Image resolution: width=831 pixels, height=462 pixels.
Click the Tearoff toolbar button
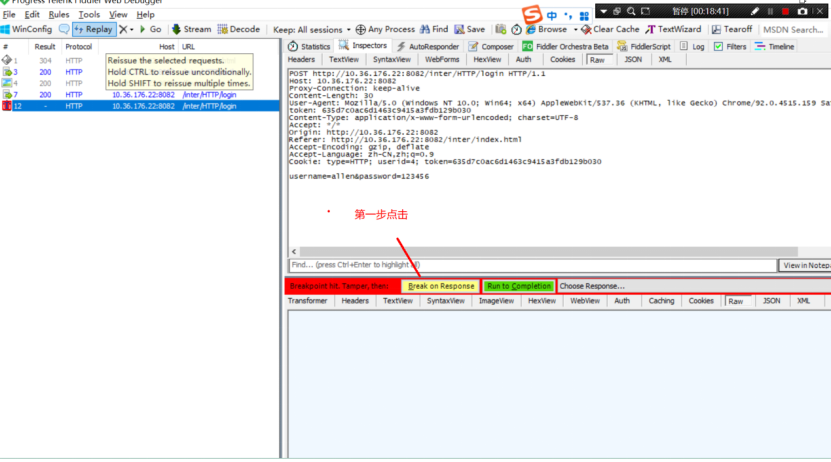pos(732,29)
